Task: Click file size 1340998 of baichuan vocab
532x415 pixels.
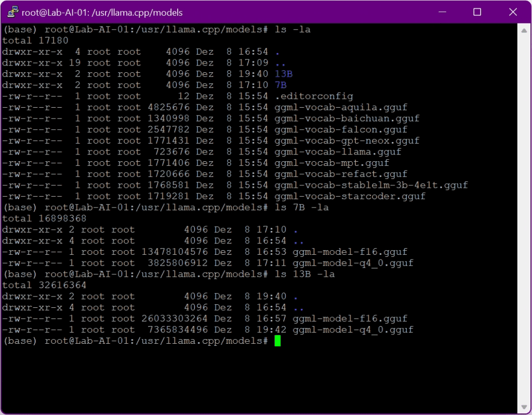Action: coord(169,119)
